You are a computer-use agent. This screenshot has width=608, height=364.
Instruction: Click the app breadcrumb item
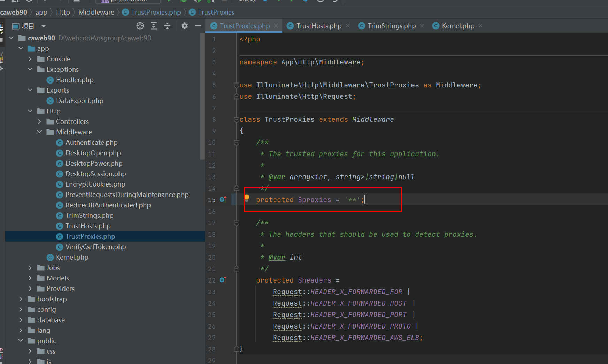[x=41, y=12]
